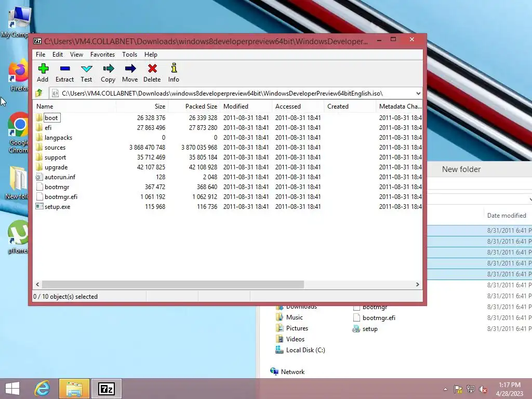Viewport: 532px width, 399px height.
Task: Click the horizontal scrollbar thumb
Action: click(172, 284)
